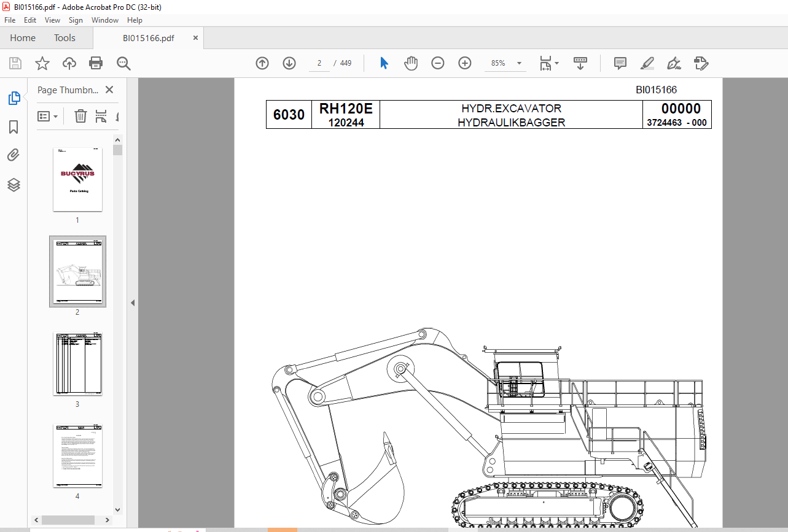Image resolution: width=788 pixels, height=532 pixels.
Task: Toggle the Attachments paperclip panel
Action: [14, 155]
